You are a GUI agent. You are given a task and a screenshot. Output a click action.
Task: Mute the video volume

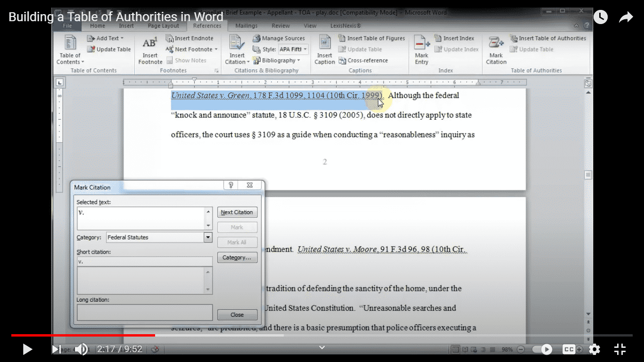pos(82,349)
